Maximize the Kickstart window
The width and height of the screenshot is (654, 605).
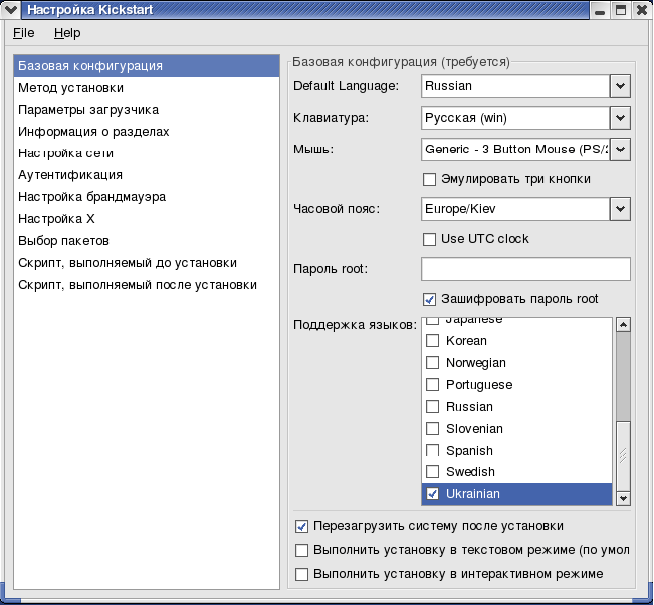tap(621, 10)
